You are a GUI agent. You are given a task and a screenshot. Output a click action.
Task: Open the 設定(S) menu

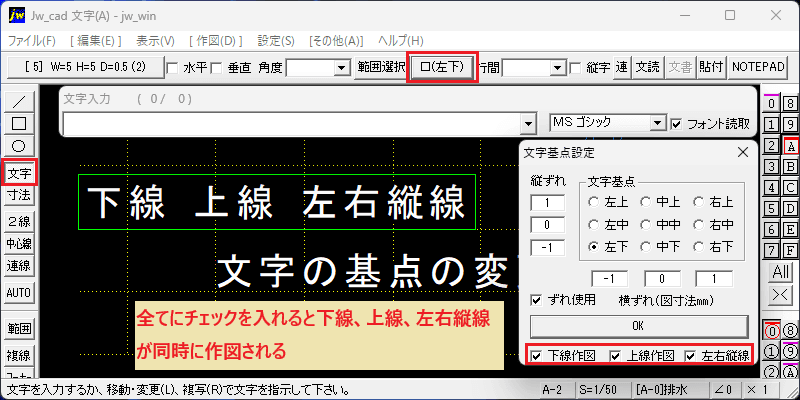tap(276, 41)
